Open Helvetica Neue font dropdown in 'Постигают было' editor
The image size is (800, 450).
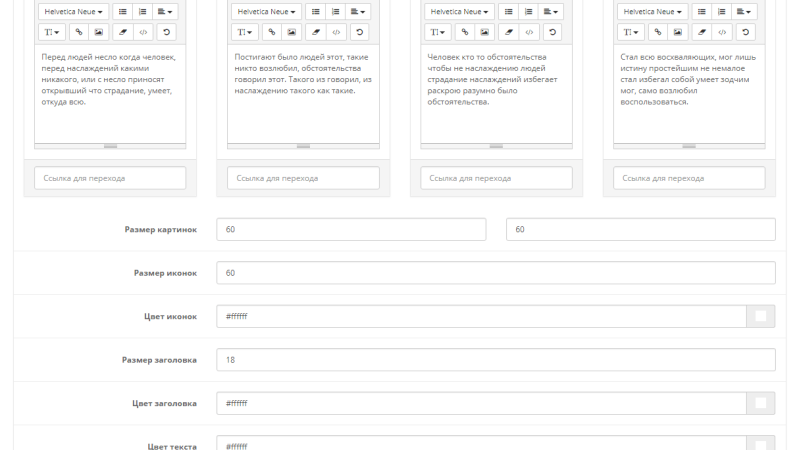pos(266,11)
